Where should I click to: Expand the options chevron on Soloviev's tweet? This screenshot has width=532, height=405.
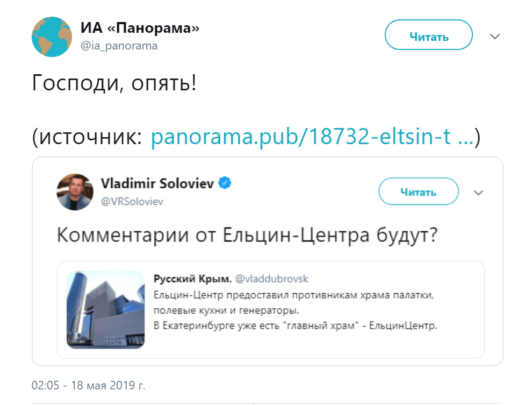click(x=479, y=192)
